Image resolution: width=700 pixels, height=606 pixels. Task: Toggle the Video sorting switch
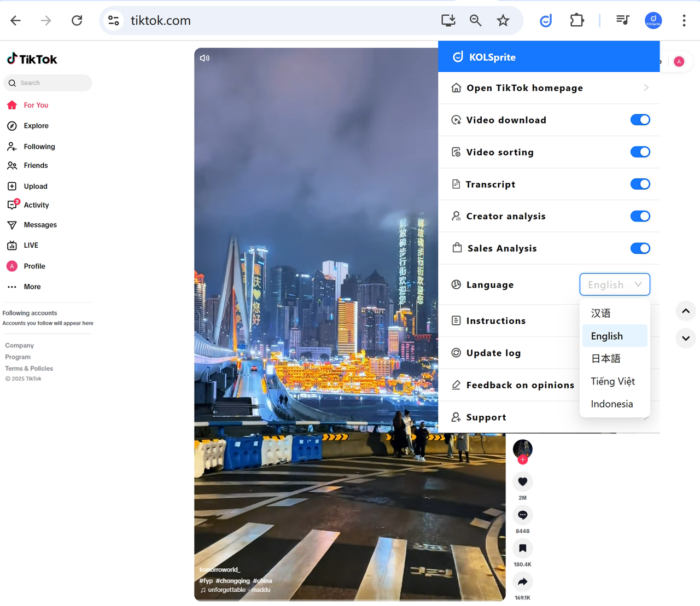click(x=640, y=152)
